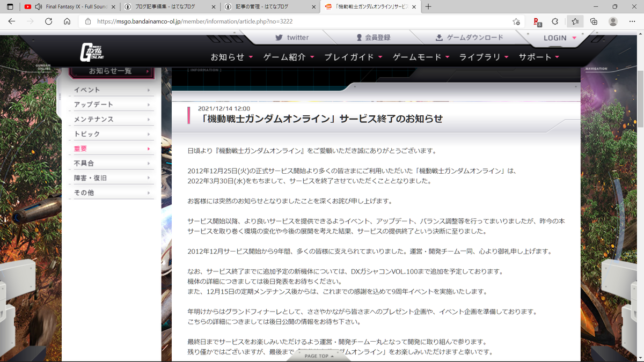Expand the プレイガイド nav menu
This screenshot has height=362, width=644.
click(354, 57)
